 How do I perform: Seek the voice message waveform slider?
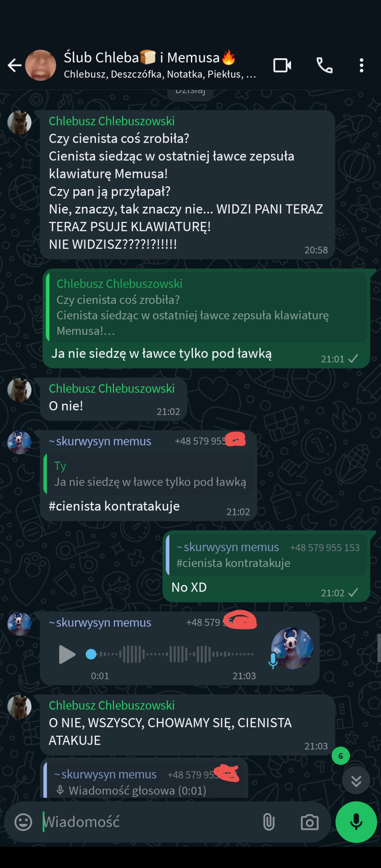click(x=170, y=654)
